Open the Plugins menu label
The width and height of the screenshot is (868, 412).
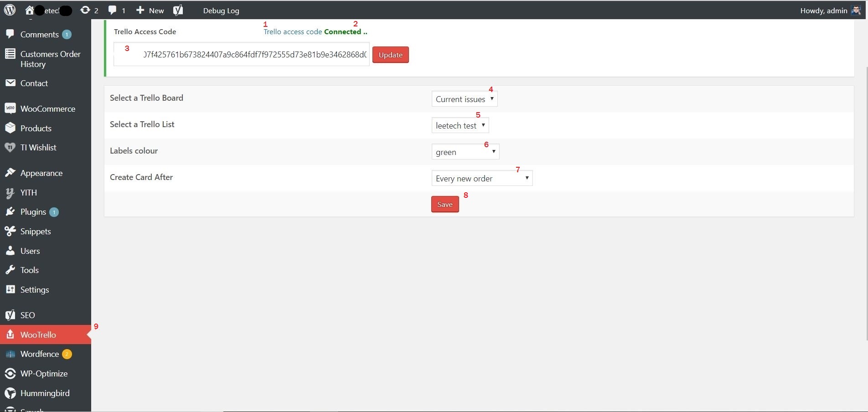pyautogui.click(x=33, y=212)
